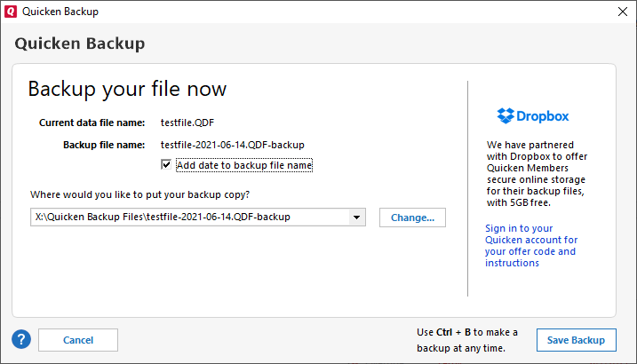Expand the backup location dropdown arrow
This screenshot has height=364, width=637.
[x=356, y=218]
